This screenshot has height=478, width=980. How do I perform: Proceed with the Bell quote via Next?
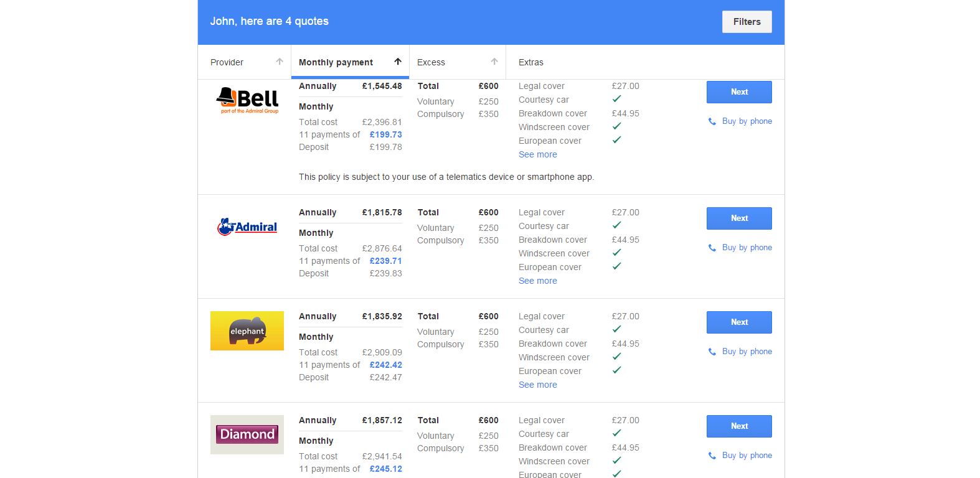739,92
